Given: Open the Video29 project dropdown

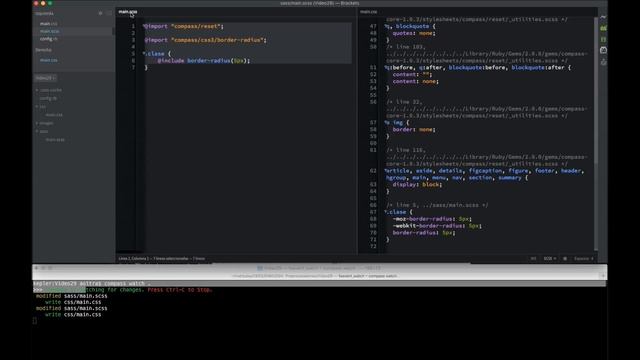Looking at the screenshot, I should coord(45,78).
